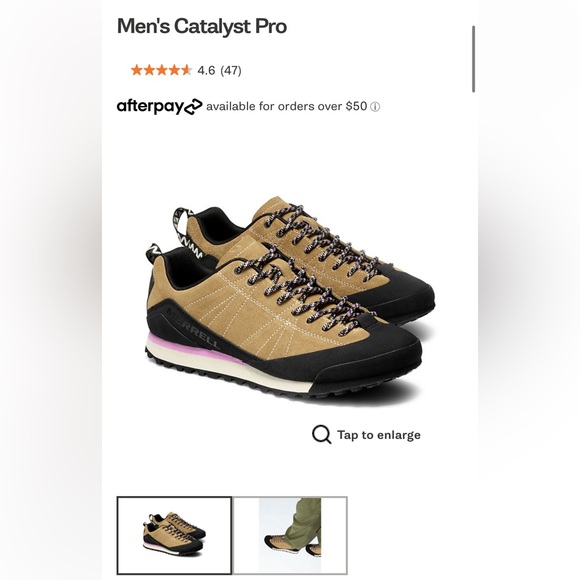Click 'available for orders over $50' text
This screenshot has height=580, width=580.
287,107
